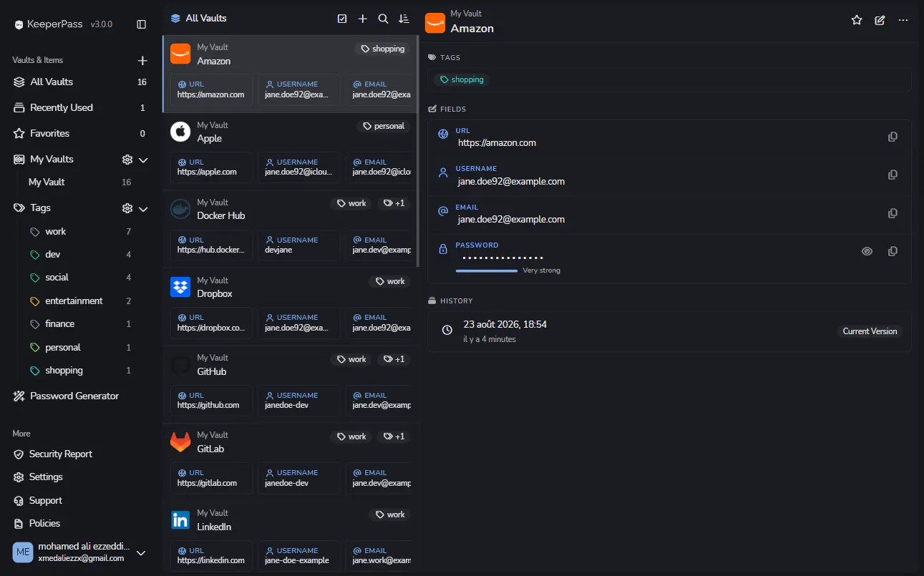
Task: Show extra tags on GitLab item
Action: pyautogui.click(x=394, y=436)
